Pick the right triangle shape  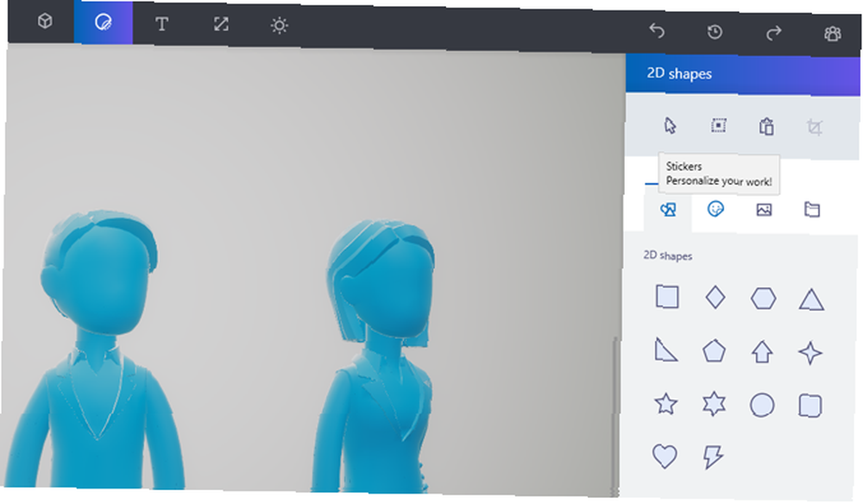(665, 350)
